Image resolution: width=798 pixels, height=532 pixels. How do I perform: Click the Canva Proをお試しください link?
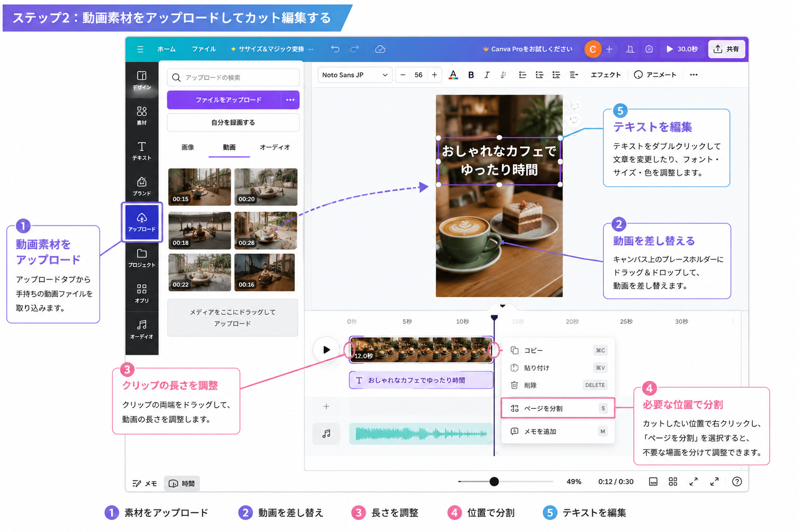coord(527,49)
